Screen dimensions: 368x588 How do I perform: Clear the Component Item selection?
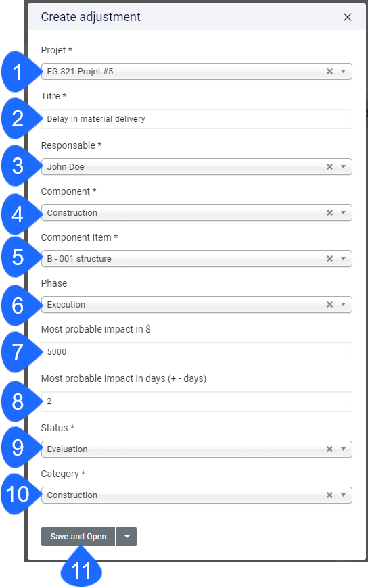pos(329,258)
